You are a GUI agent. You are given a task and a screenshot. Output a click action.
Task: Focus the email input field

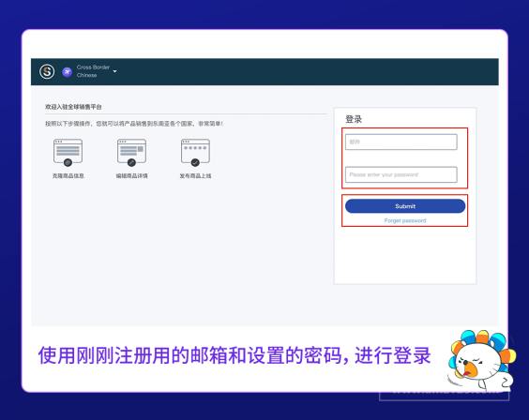[x=401, y=142]
